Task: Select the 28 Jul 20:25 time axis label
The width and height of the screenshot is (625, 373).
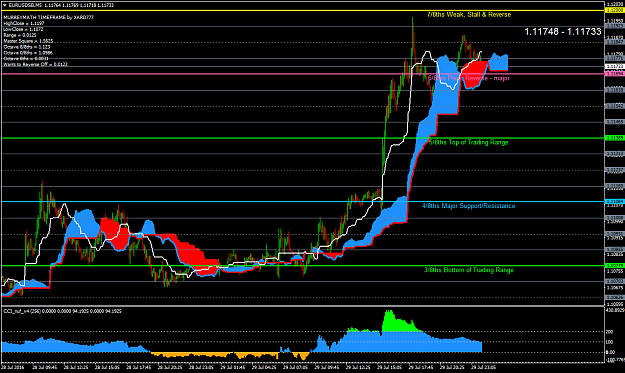Action: click(170, 367)
